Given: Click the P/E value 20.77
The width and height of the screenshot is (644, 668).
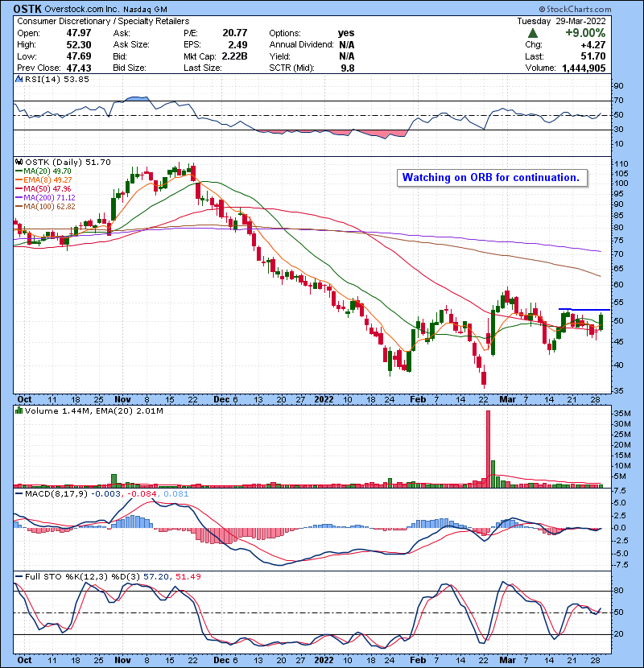Looking at the screenshot, I should point(235,33).
